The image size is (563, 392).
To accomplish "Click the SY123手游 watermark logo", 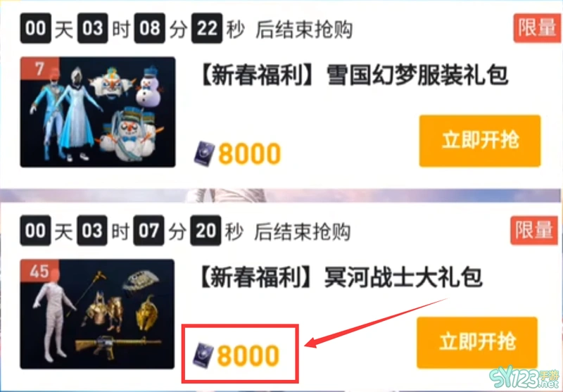I will (524, 379).
